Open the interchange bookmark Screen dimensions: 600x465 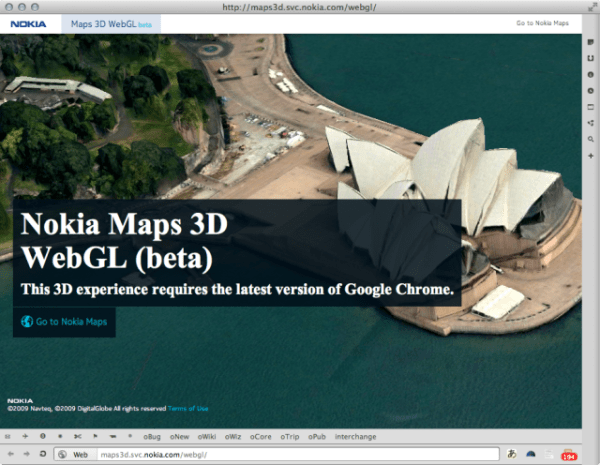click(357, 437)
